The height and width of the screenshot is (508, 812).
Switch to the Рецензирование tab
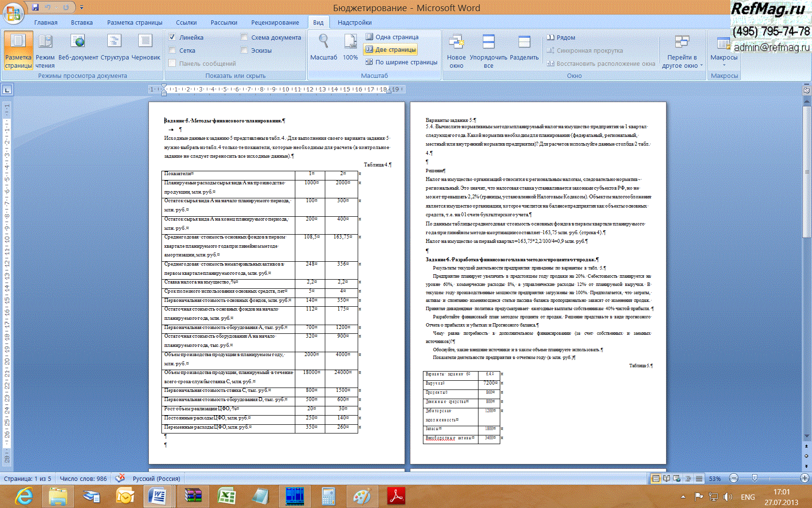click(x=275, y=22)
